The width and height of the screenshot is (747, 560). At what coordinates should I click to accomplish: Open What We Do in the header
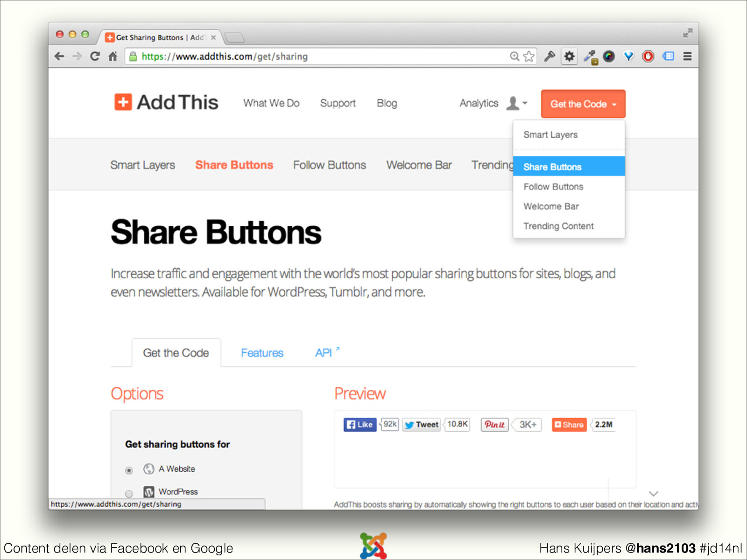pyautogui.click(x=271, y=103)
